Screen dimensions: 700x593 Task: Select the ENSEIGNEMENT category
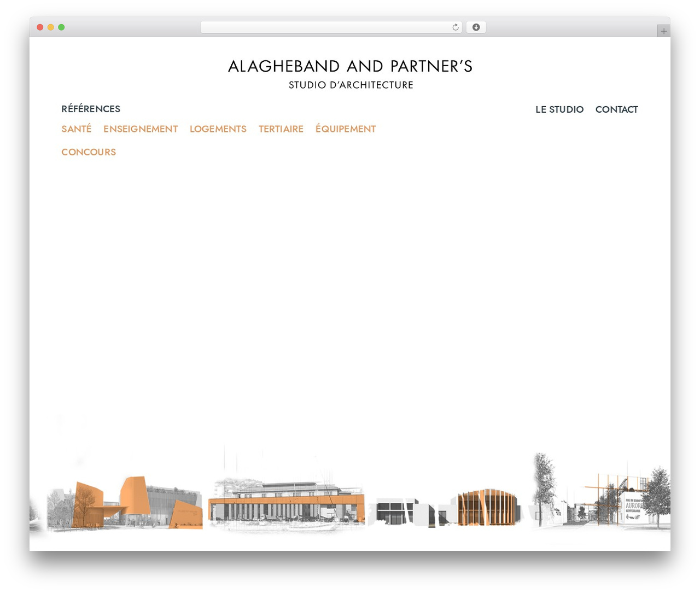[141, 129]
